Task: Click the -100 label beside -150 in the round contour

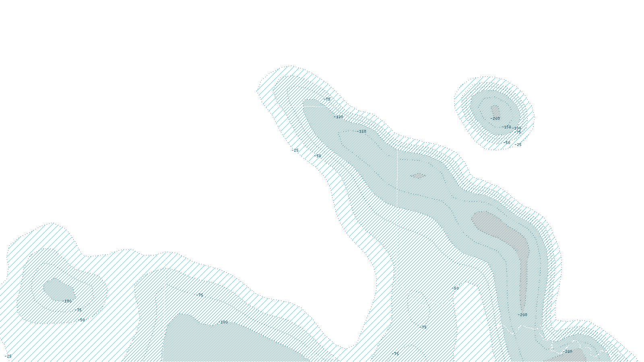Action: pyautogui.click(x=516, y=128)
